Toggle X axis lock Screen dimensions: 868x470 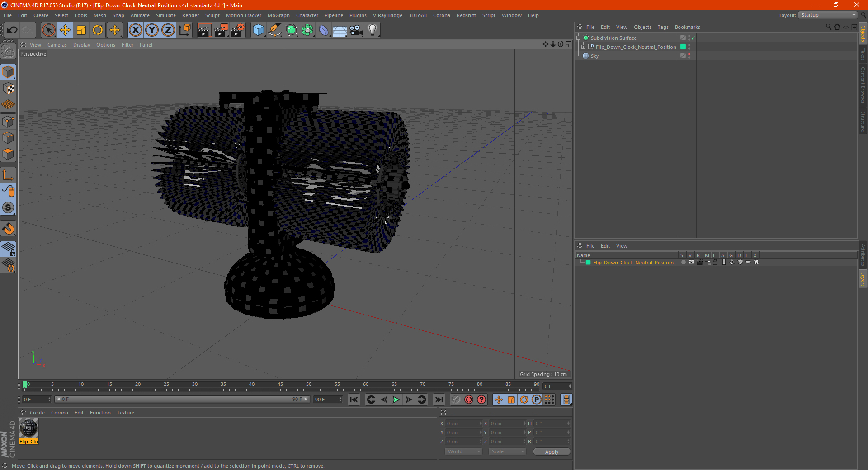pyautogui.click(x=135, y=30)
